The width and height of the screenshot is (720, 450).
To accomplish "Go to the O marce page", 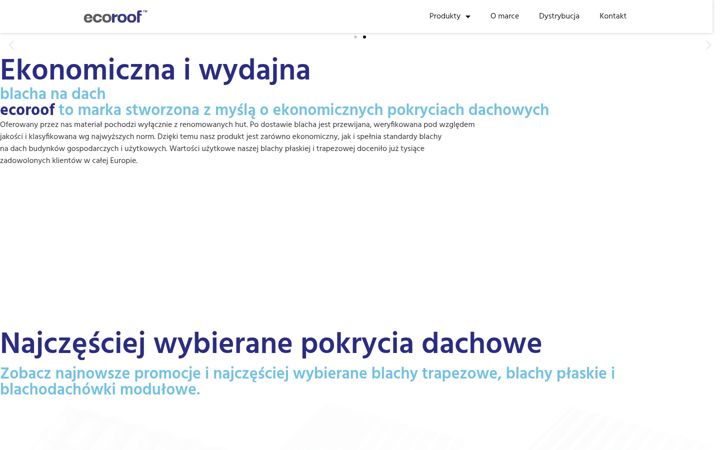I will [x=504, y=16].
